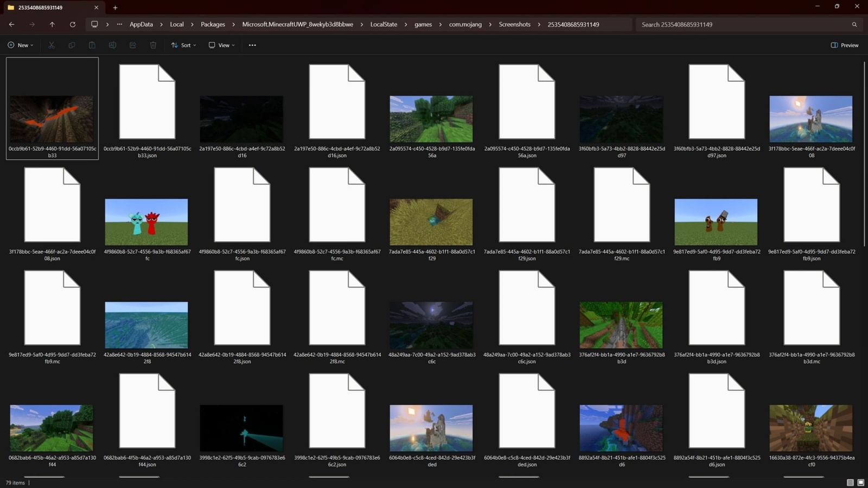Click the Copy icon in the toolbar
868x488 pixels.
pyautogui.click(x=72, y=45)
